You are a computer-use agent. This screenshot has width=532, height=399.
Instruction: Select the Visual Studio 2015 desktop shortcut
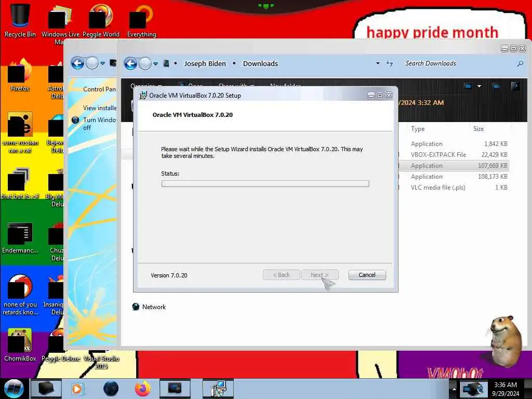(101, 360)
